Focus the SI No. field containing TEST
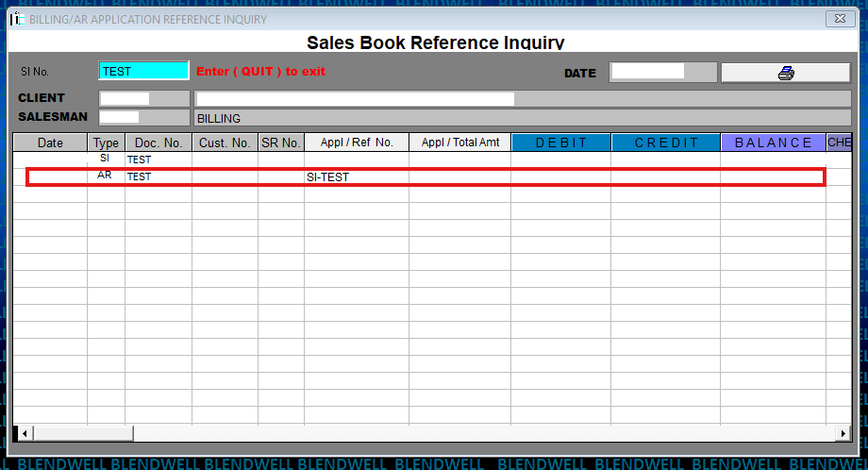 tap(144, 71)
